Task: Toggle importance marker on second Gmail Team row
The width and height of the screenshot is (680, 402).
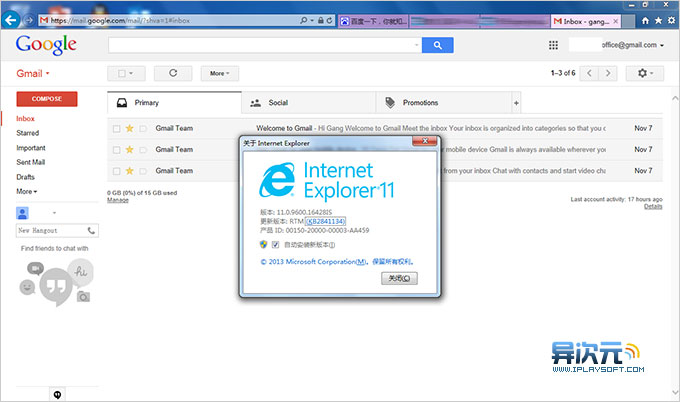Action: 143,150
